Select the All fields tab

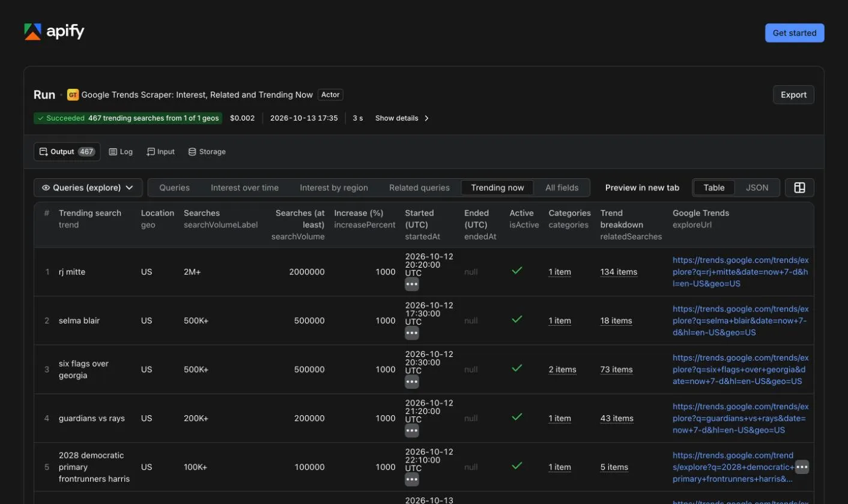click(x=562, y=188)
